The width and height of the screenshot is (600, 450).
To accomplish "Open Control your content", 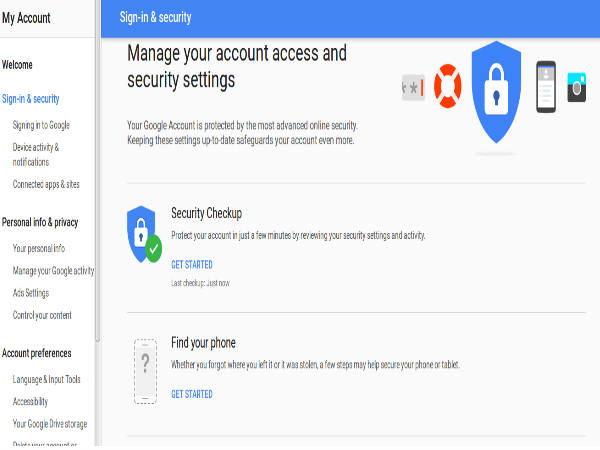I will [x=43, y=316].
